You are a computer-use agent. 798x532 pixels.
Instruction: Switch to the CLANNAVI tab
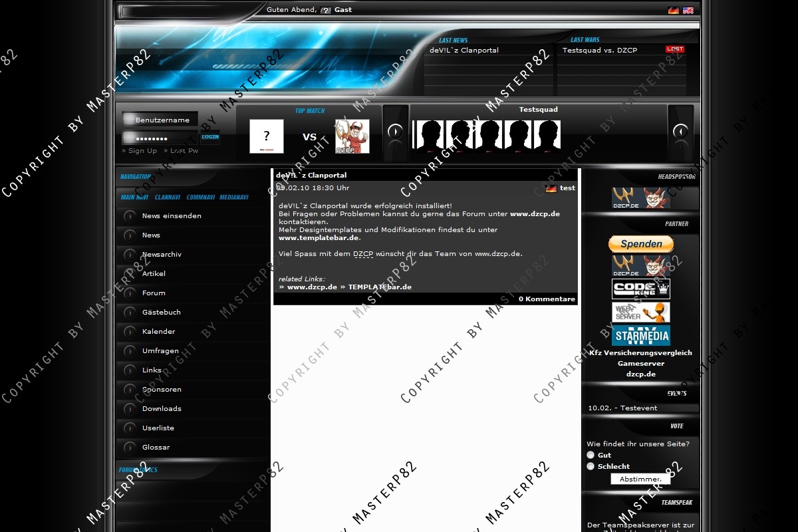(168, 198)
